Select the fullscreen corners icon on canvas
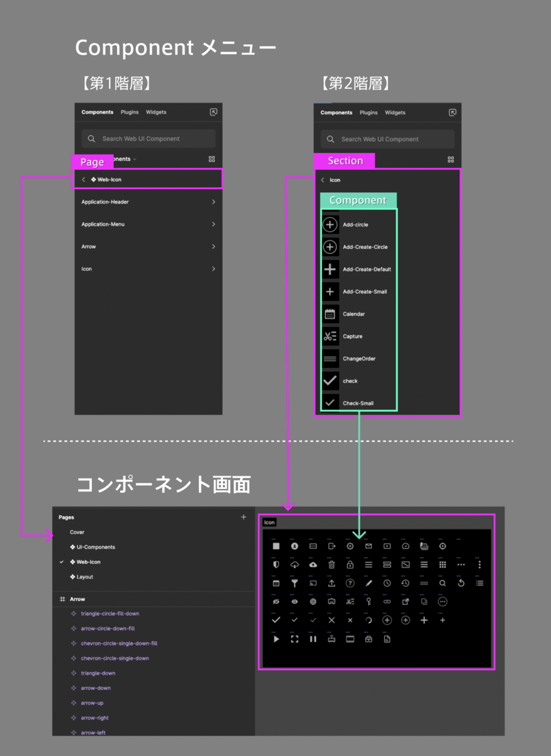 [x=295, y=639]
